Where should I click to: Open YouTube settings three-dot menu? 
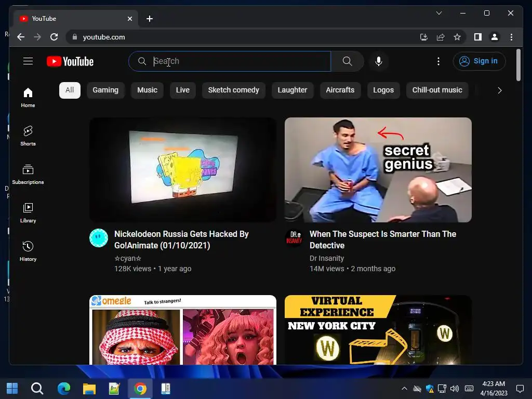pos(438,61)
